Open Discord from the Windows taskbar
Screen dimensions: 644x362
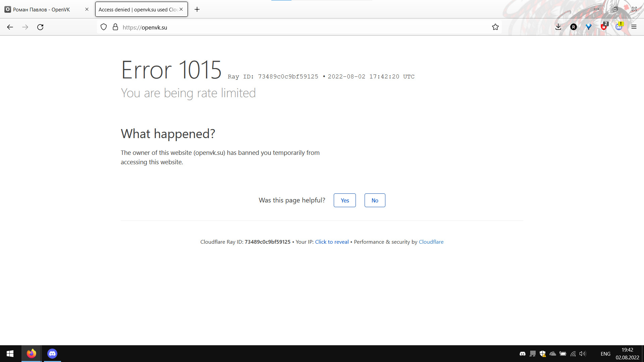click(52, 354)
